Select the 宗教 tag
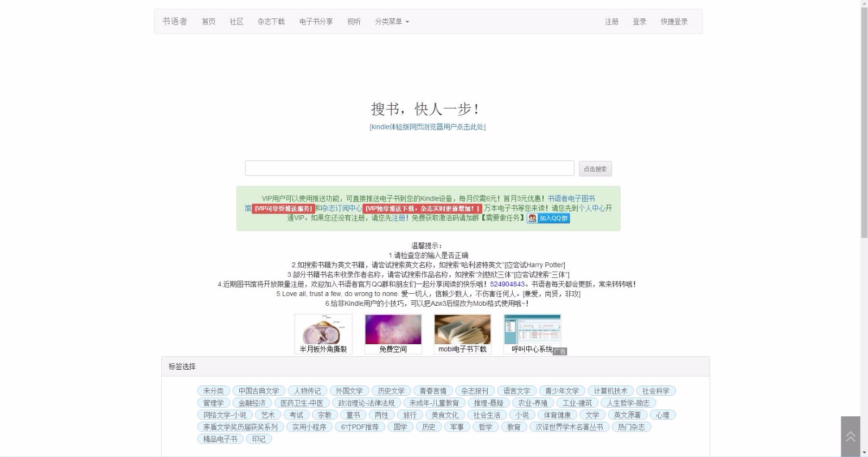Screen dimensions: 868x457 point(324,415)
